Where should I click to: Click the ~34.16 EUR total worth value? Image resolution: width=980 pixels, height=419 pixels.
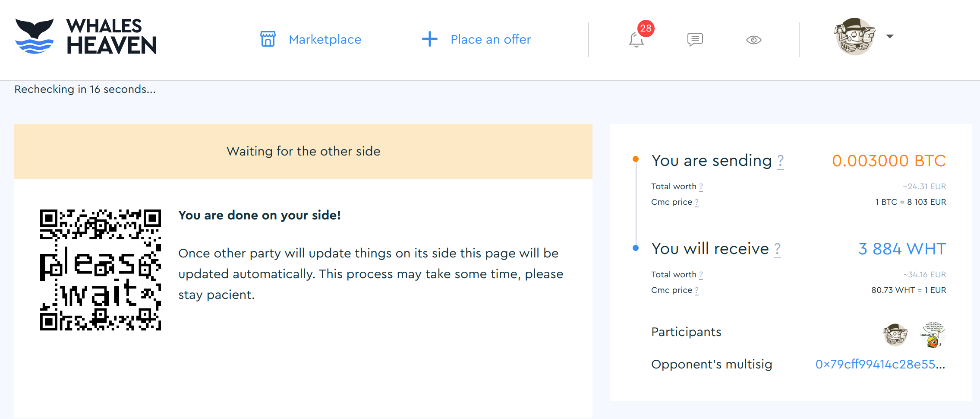click(925, 275)
